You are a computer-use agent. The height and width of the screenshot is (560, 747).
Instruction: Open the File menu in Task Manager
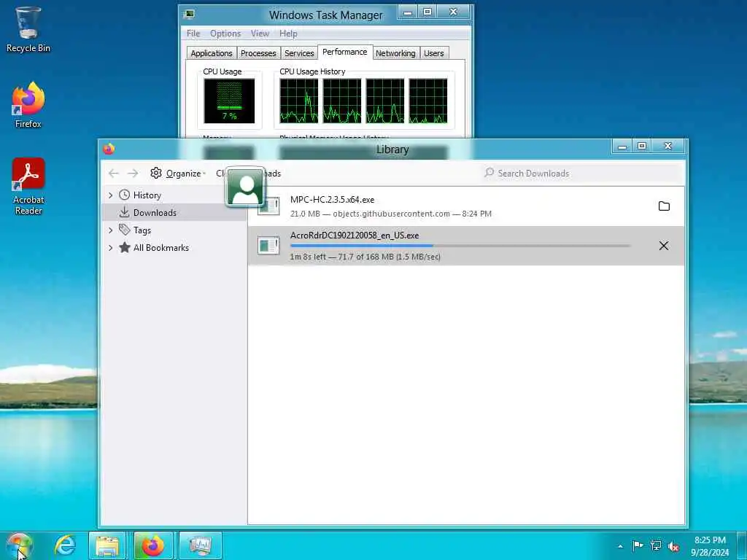click(x=193, y=34)
